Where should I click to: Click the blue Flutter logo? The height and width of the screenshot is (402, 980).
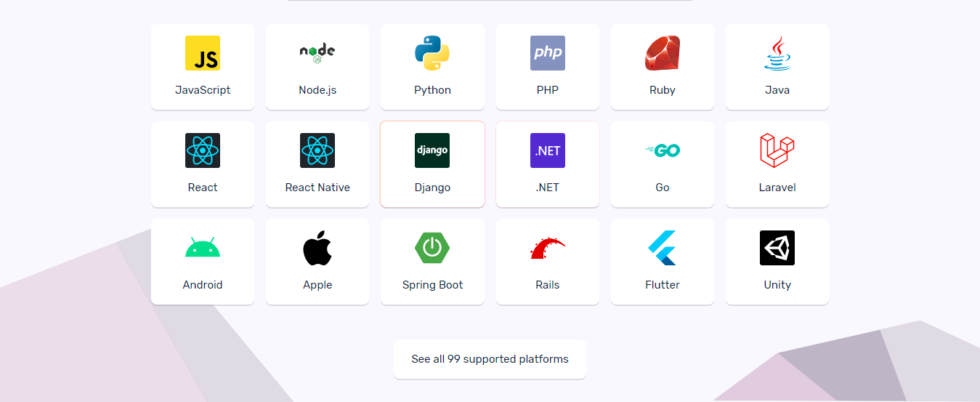pos(663,248)
